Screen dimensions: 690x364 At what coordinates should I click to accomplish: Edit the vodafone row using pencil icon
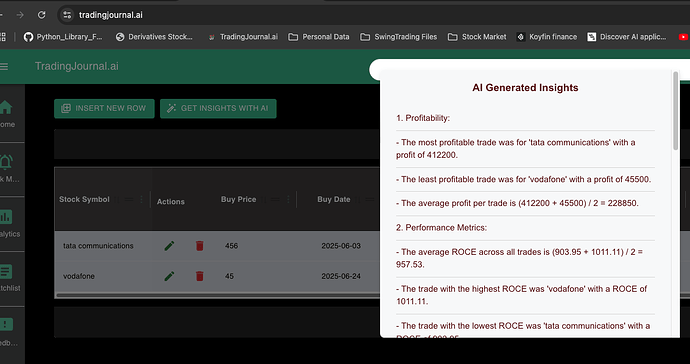click(169, 276)
